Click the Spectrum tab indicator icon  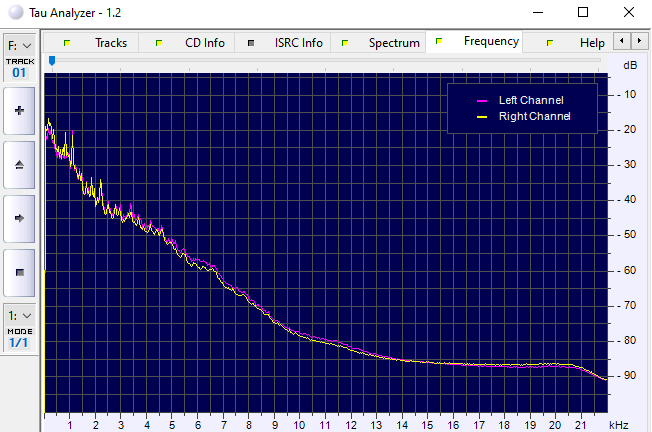[x=345, y=43]
